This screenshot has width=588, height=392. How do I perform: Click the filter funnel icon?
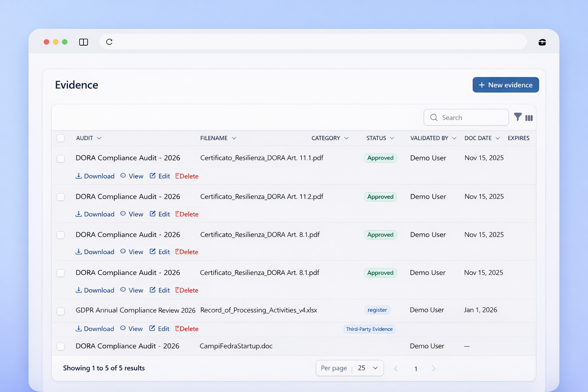point(518,117)
